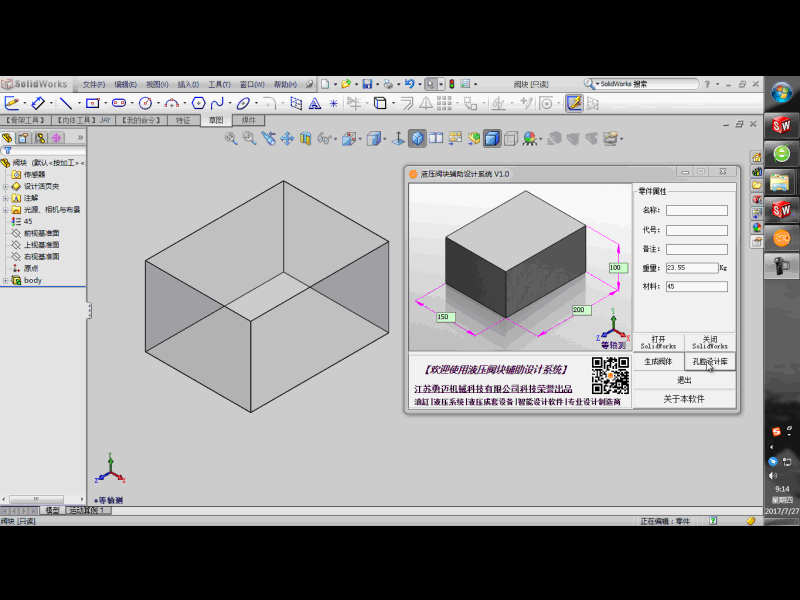This screenshot has height=600, width=800.
Task: Expand the hidden manager tabs chevron
Action: pos(80,138)
